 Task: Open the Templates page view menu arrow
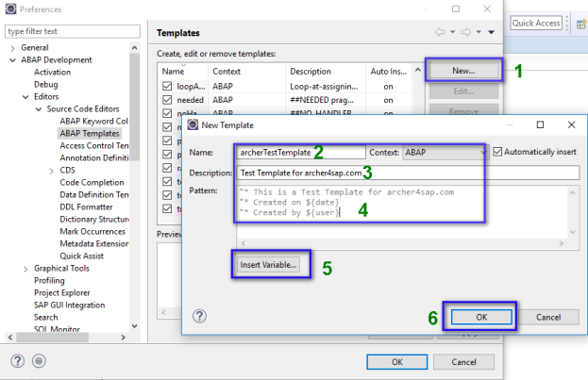[491, 32]
